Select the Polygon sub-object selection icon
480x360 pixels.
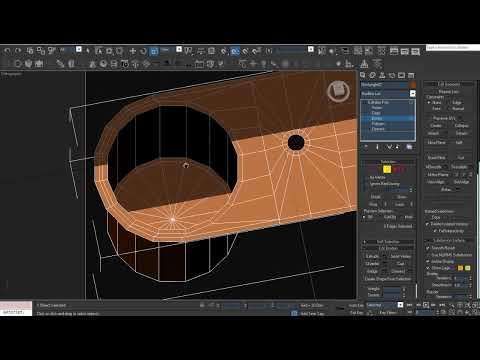(396, 170)
